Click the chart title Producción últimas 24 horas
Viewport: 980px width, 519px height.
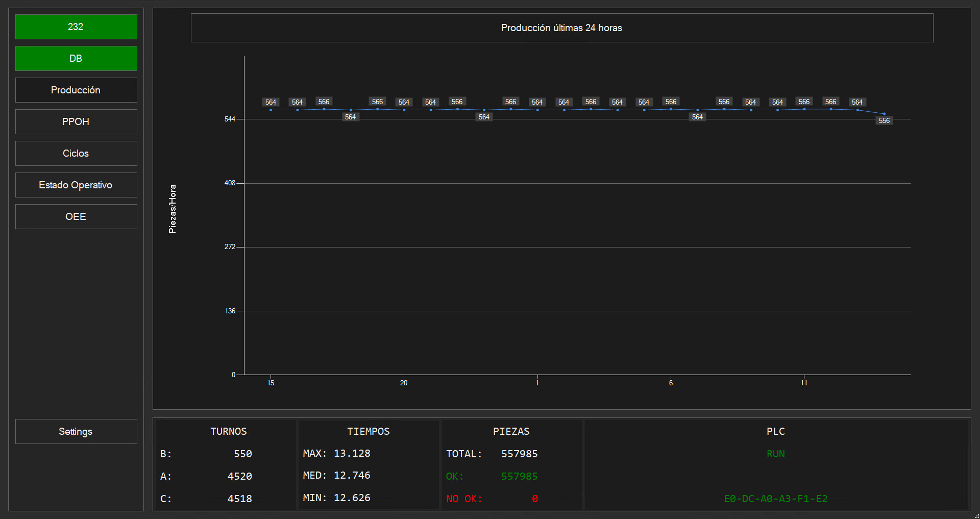(x=561, y=28)
